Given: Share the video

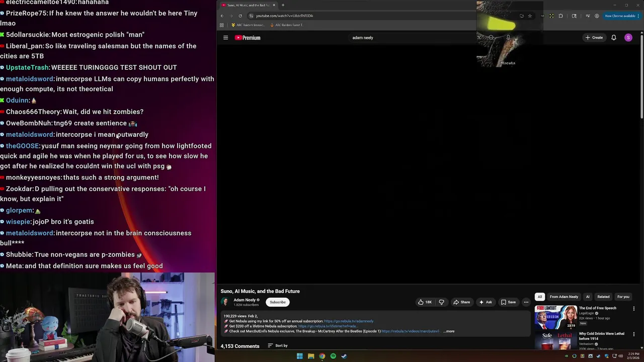Looking at the screenshot, I should (461, 302).
